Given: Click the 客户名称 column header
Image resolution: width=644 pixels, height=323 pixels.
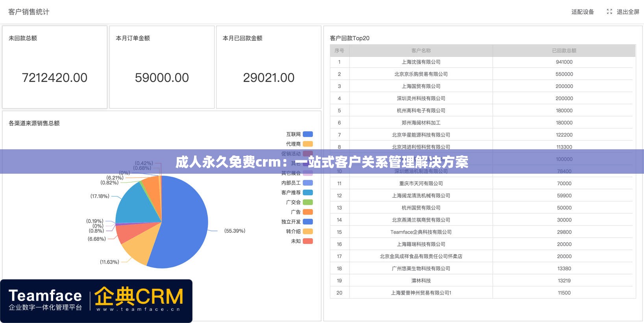Looking at the screenshot, I should click(421, 50).
